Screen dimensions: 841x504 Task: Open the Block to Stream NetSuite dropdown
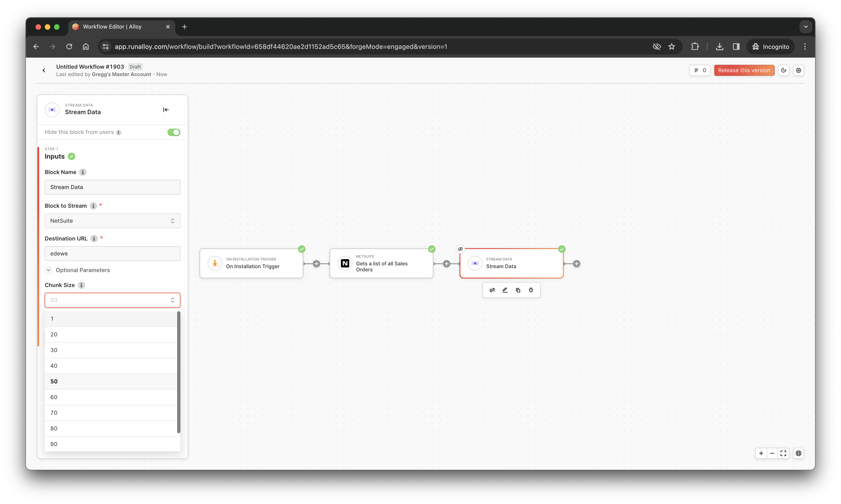113,221
